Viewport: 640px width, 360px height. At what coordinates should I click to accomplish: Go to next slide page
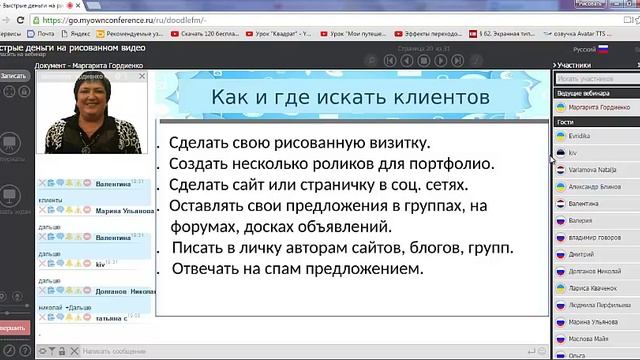click(x=440, y=60)
